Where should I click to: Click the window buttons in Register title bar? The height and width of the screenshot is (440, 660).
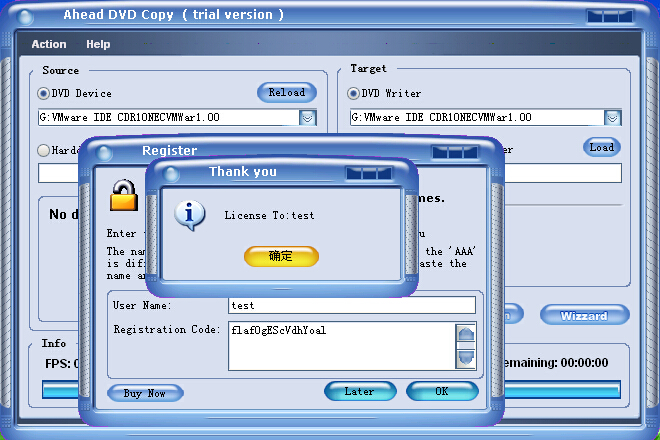[x=455, y=152]
